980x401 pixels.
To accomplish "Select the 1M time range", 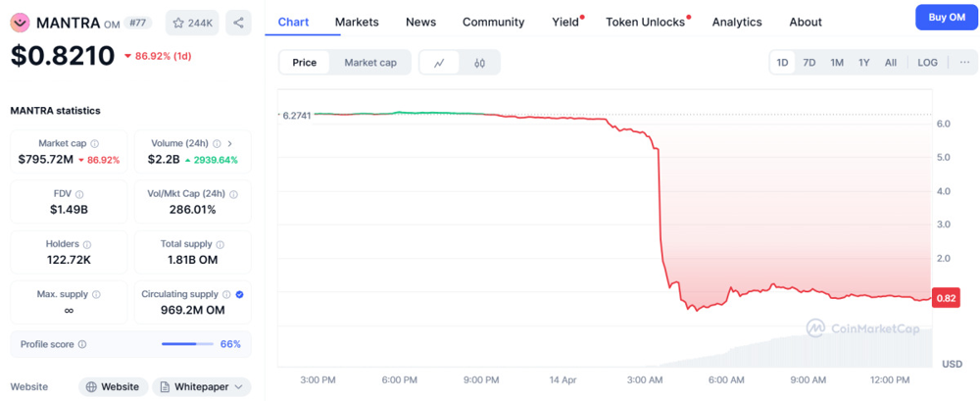I will (x=837, y=63).
